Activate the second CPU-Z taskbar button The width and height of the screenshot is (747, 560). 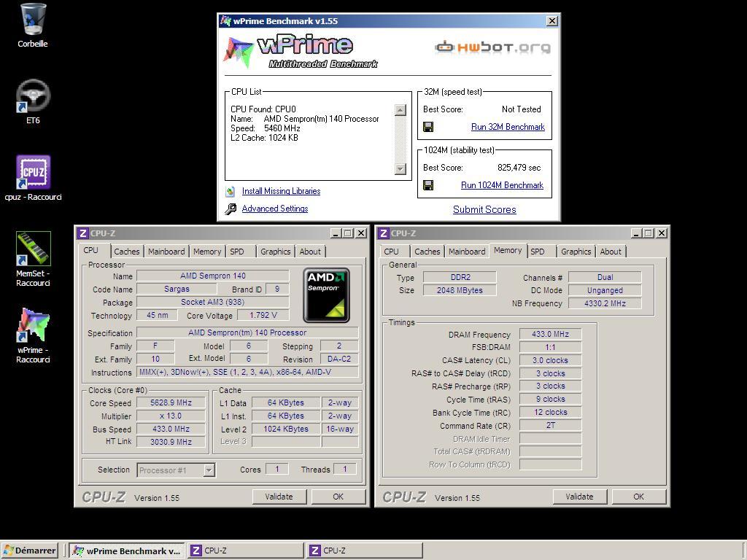tap(365, 551)
